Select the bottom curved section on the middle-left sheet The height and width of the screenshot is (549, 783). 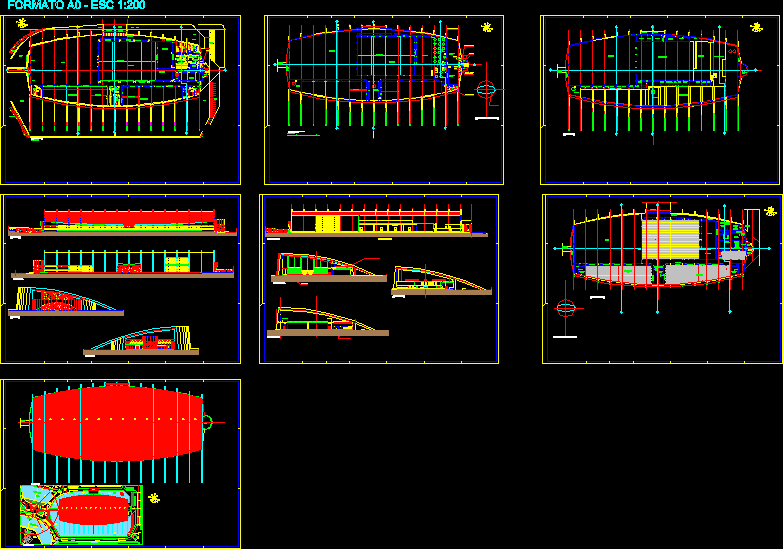[140, 340]
